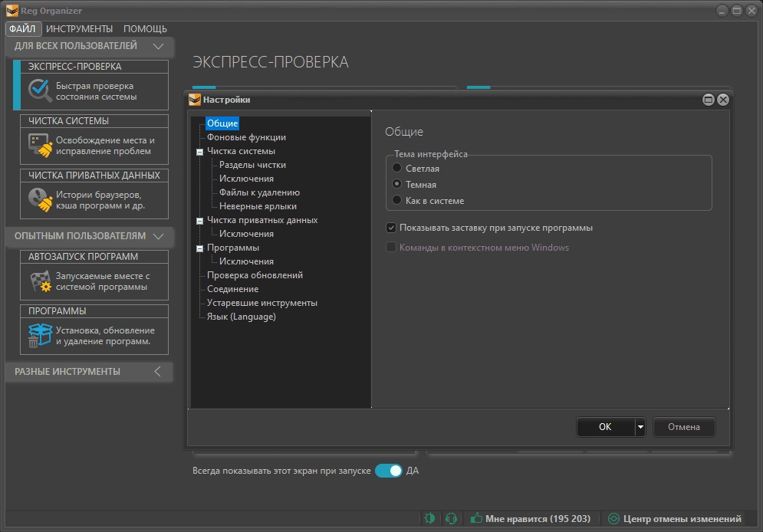Image resolution: width=763 pixels, height=532 pixels.
Task: Open Исключения under Чистка приватных данных
Action: pos(246,234)
